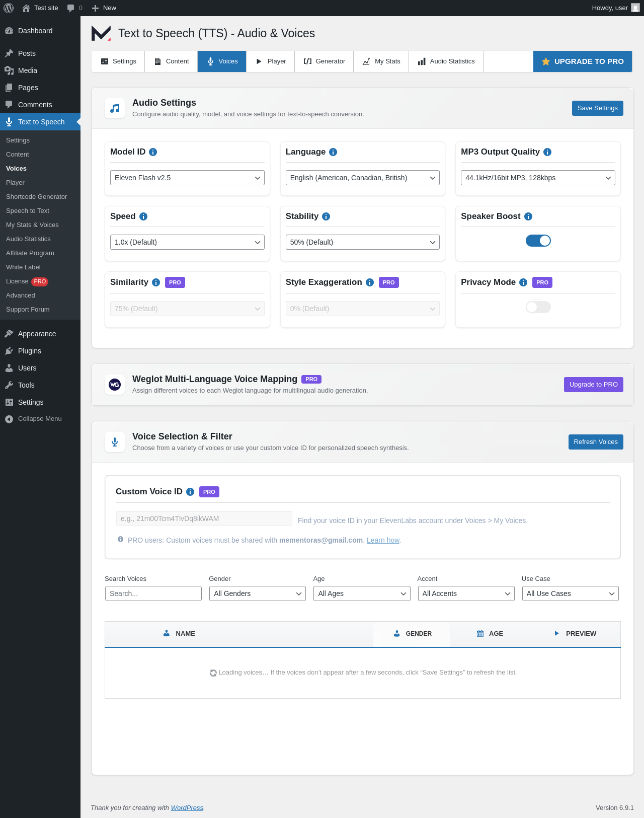Open the All Accents filter dropdown
Viewport: 644px width, 818px height.
coord(466,593)
